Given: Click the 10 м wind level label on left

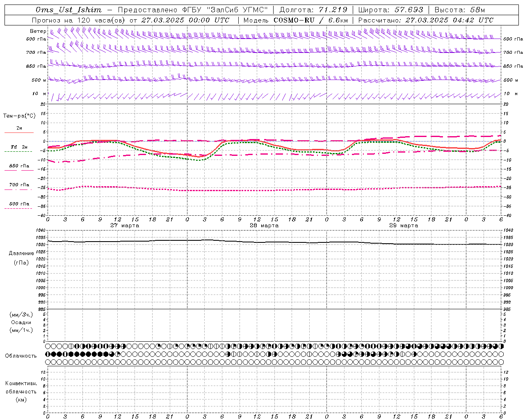Looking at the screenshot, I should (39, 94).
